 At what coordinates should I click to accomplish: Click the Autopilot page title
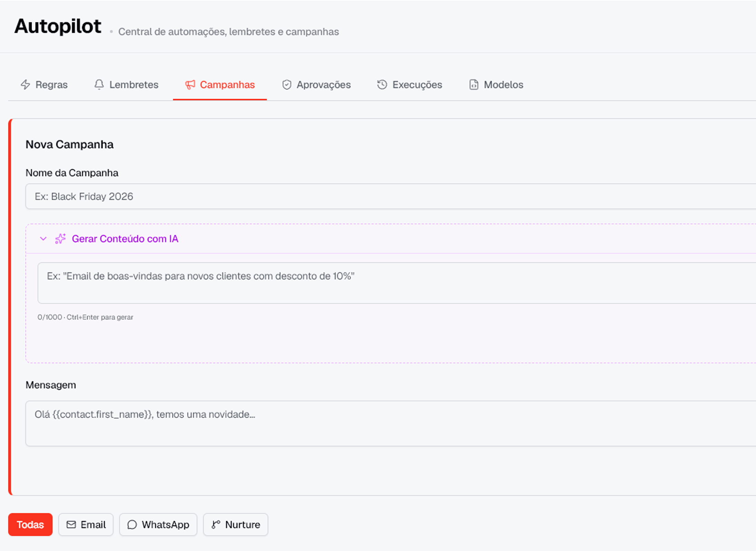[x=58, y=26]
